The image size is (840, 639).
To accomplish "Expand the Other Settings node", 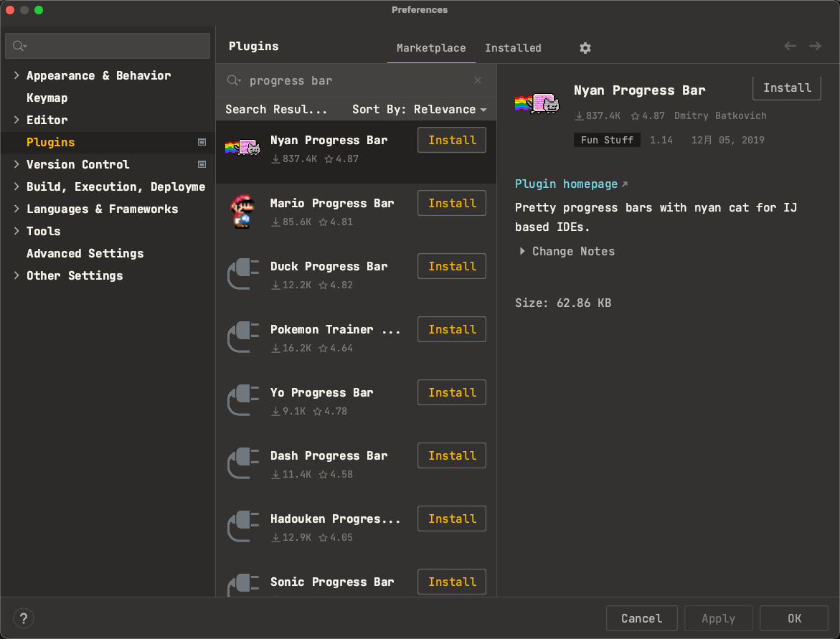I will (16, 275).
